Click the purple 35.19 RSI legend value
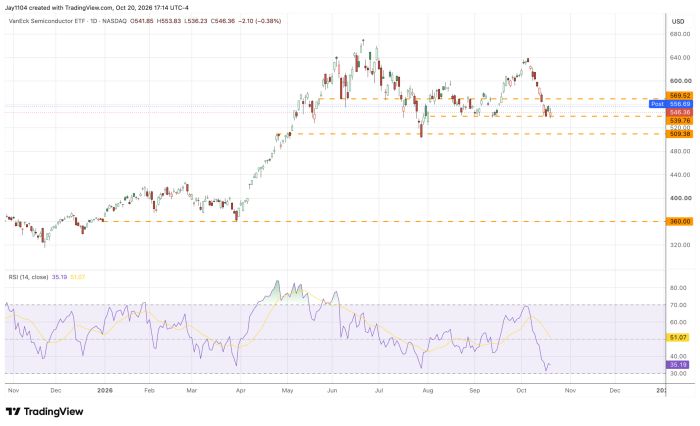700x426 pixels. click(x=59, y=277)
